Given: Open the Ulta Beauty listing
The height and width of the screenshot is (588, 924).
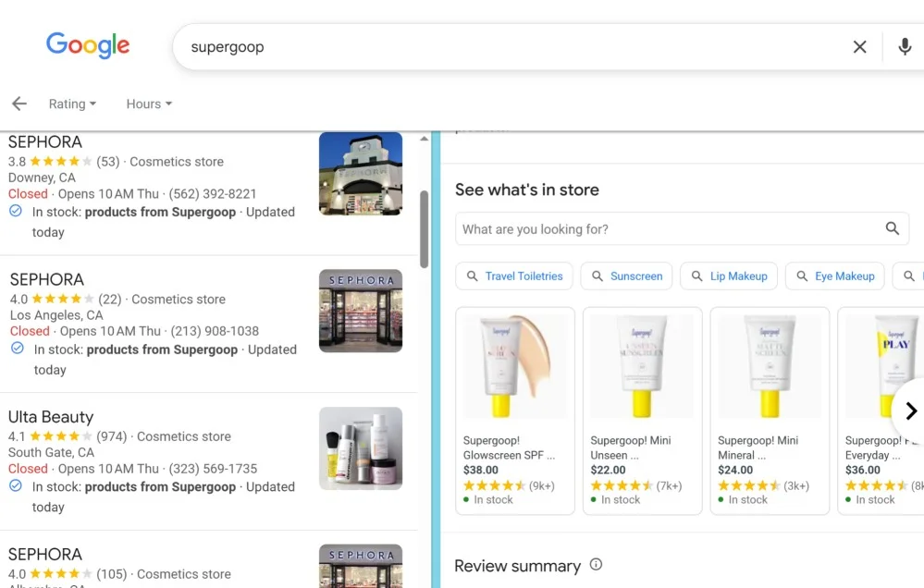Looking at the screenshot, I should (51, 417).
